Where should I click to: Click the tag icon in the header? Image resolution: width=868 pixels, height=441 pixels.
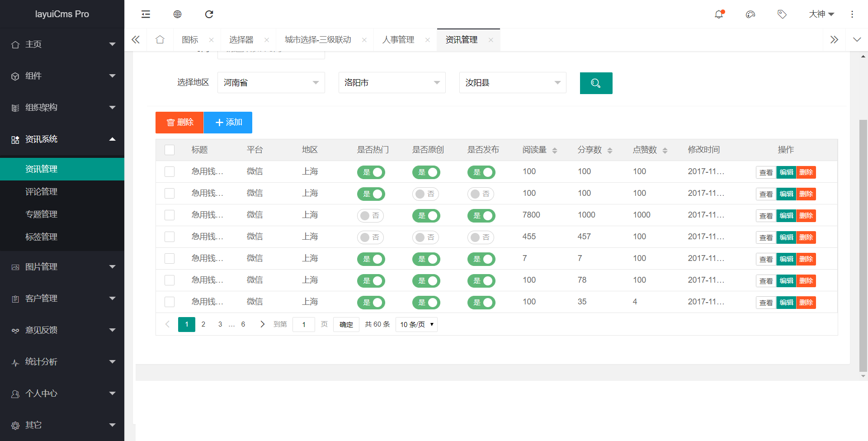pyautogui.click(x=782, y=14)
